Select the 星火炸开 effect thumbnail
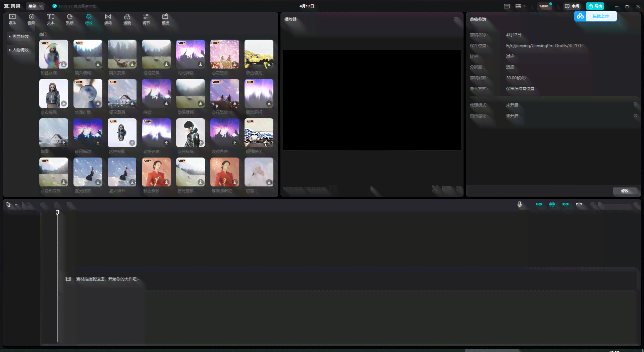The height and width of the screenshot is (352, 644). pyautogui.click(x=122, y=172)
